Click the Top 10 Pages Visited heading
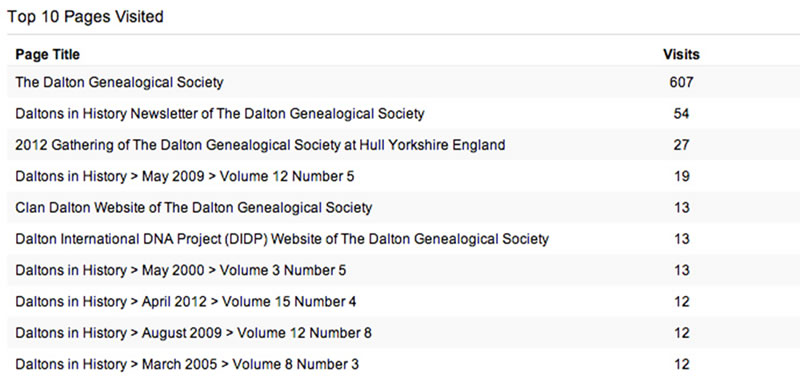The height and width of the screenshot is (389, 800). click(x=85, y=17)
